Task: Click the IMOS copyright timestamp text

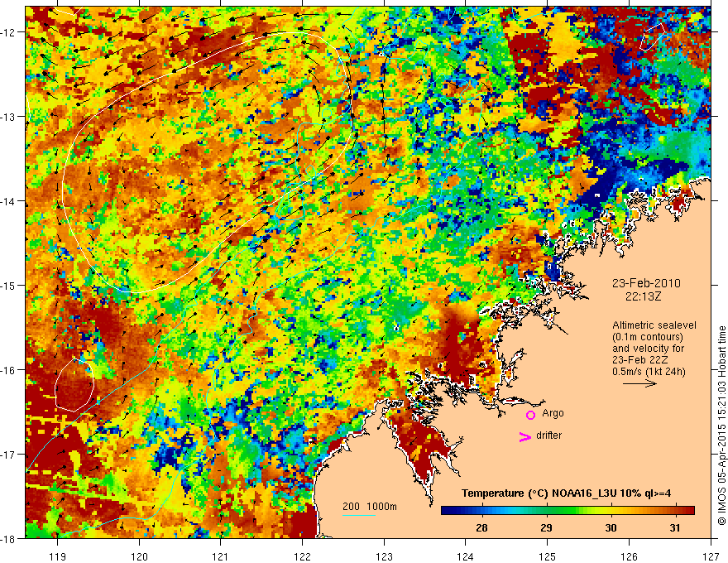Action: (721, 425)
